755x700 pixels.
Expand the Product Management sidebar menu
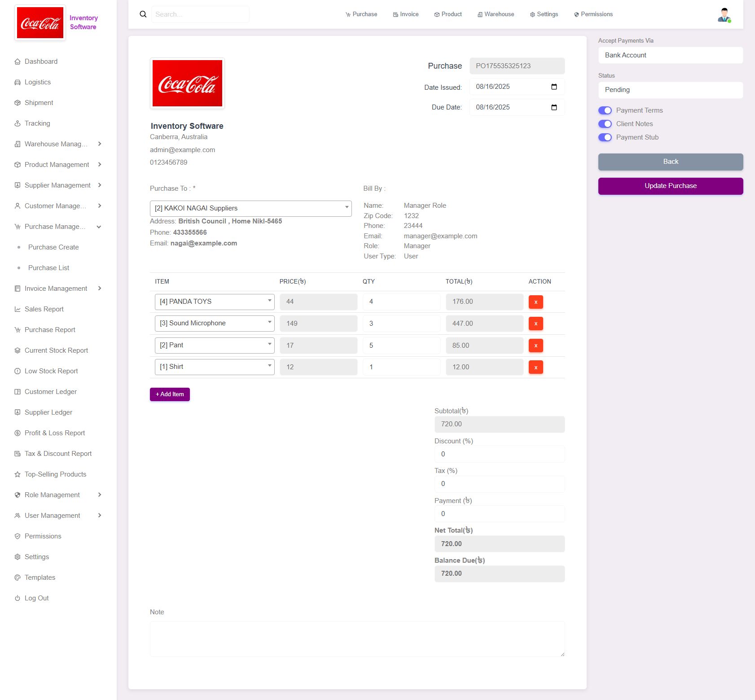click(57, 165)
